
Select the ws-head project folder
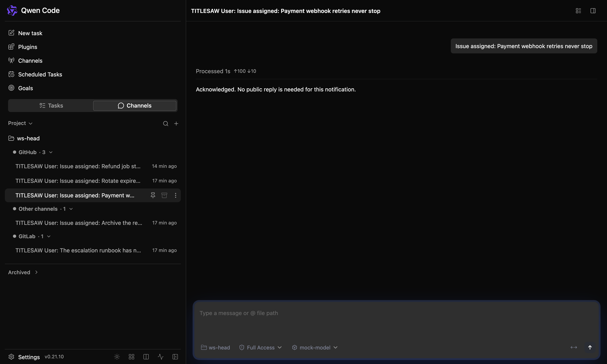[24, 138]
